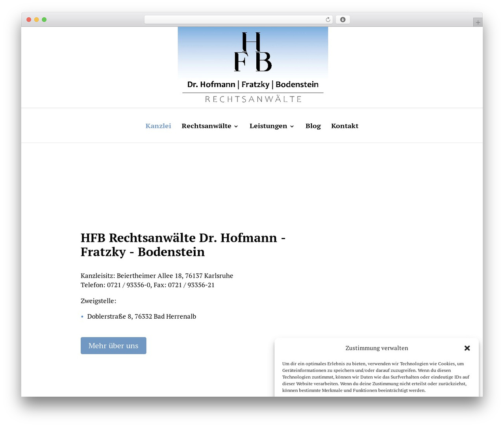504x427 pixels.
Task: Close the Zustimmung verwalten cookie dialog
Action: pyautogui.click(x=467, y=348)
